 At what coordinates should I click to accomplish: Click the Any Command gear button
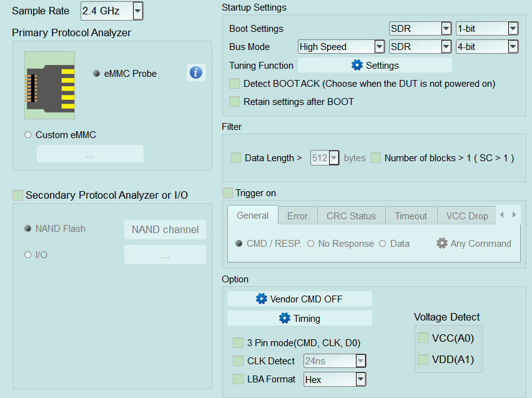(x=474, y=244)
